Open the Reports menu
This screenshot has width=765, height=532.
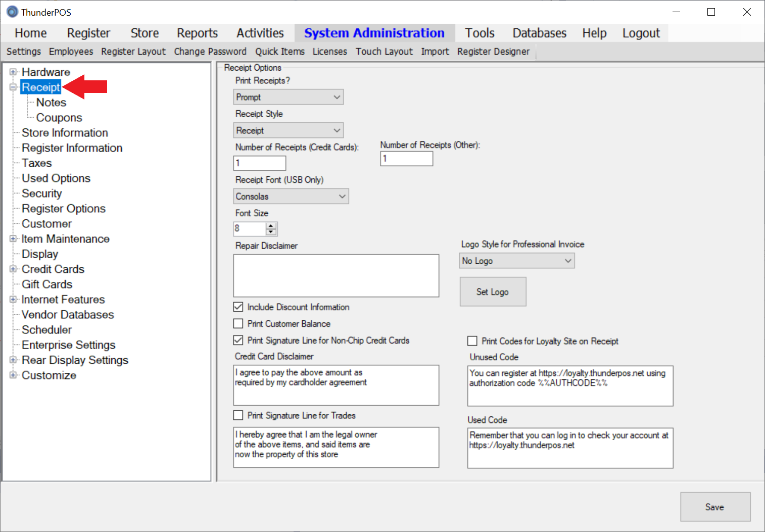(x=197, y=33)
